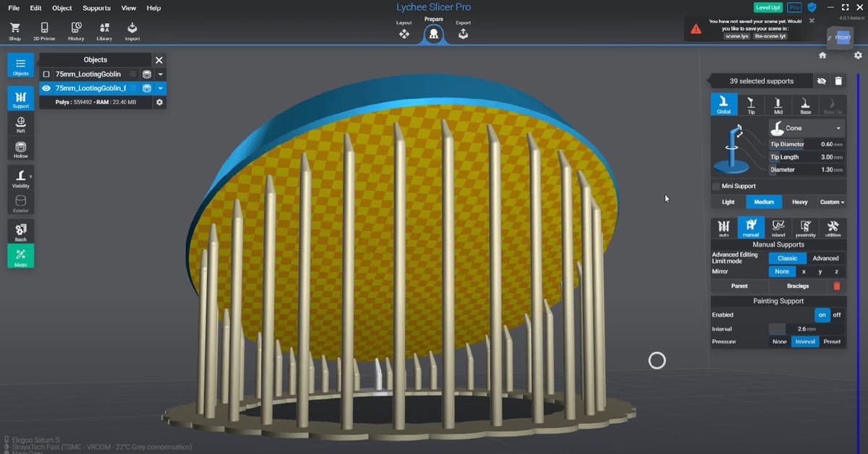Choose the Heavy support preset
This screenshot has height=454, width=868.
(x=800, y=202)
